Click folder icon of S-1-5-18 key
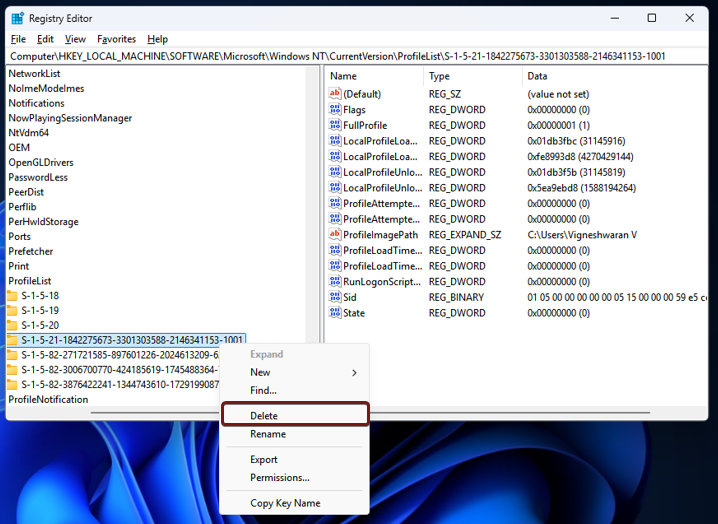 (12, 295)
